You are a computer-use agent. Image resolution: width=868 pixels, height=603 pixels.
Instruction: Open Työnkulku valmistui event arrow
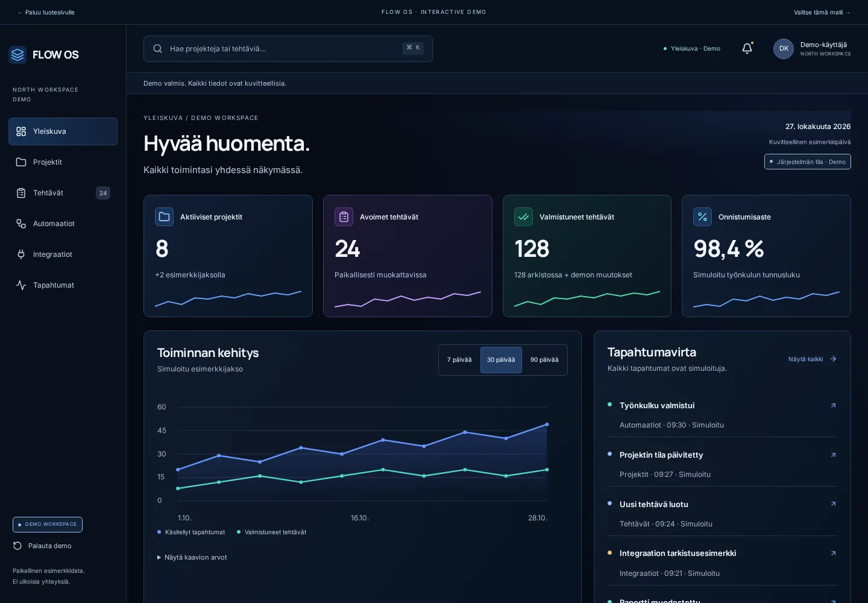coord(833,406)
